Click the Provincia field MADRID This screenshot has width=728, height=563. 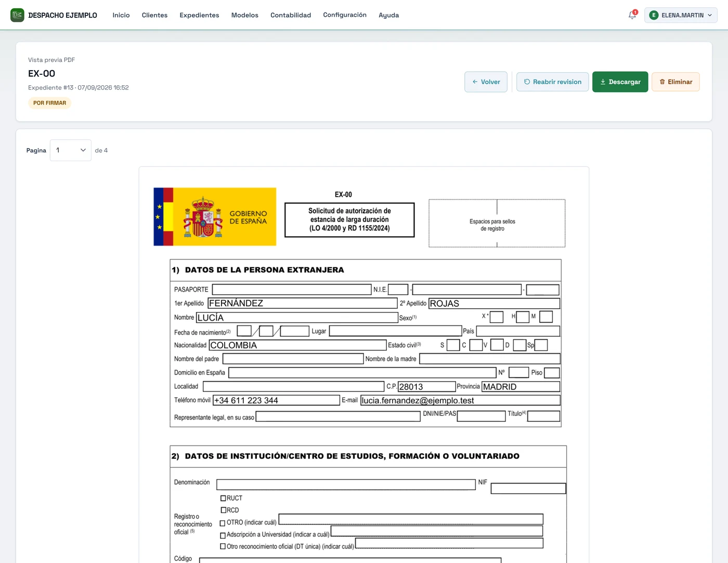click(x=521, y=387)
